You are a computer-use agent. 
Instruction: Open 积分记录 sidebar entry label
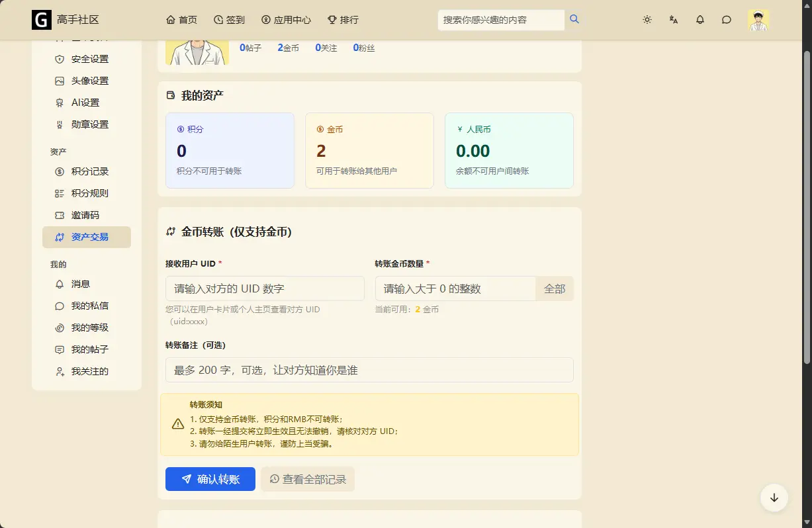(x=90, y=171)
